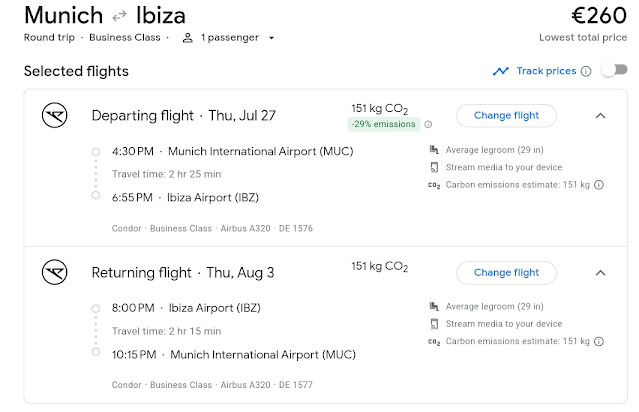Click the -29% emissions badge
Image resolution: width=639 pixels, height=412 pixels.
point(384,124)
